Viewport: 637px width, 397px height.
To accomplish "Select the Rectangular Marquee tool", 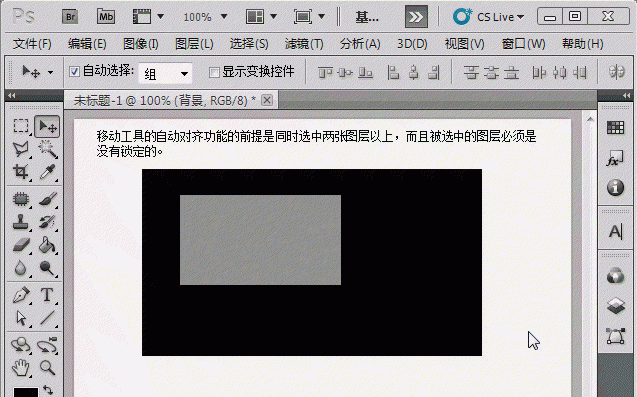I will click(x=21, y=126).
